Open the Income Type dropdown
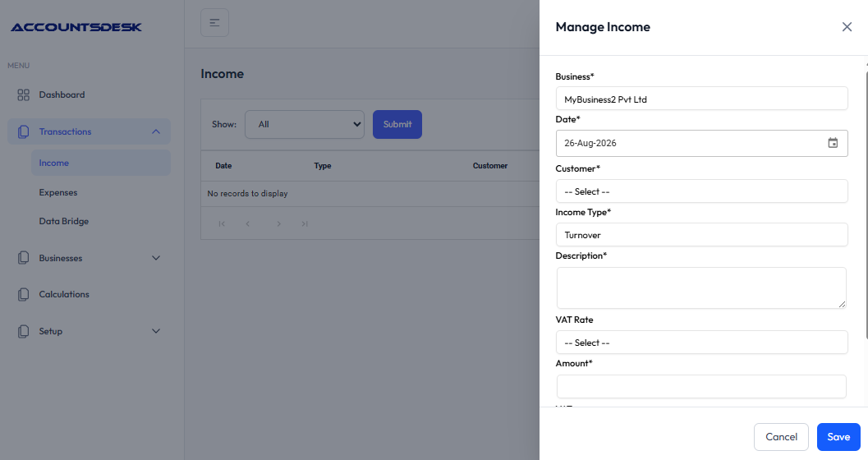 click(701, 235)
